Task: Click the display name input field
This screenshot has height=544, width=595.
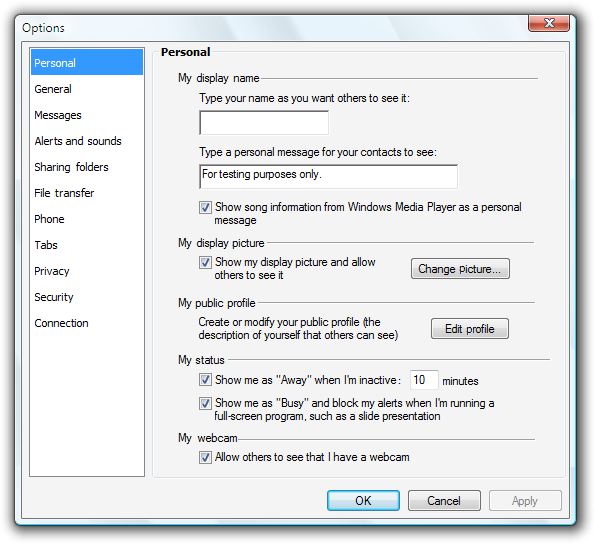Action: 264,123
